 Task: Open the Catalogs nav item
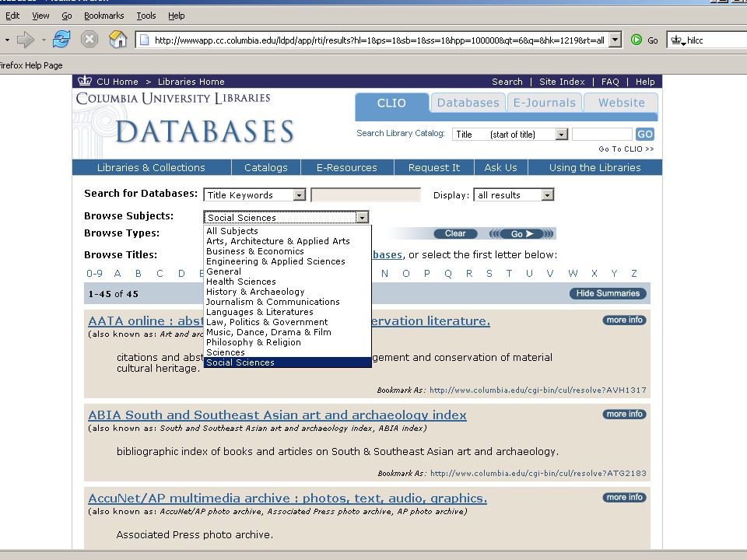pos(266,168)
